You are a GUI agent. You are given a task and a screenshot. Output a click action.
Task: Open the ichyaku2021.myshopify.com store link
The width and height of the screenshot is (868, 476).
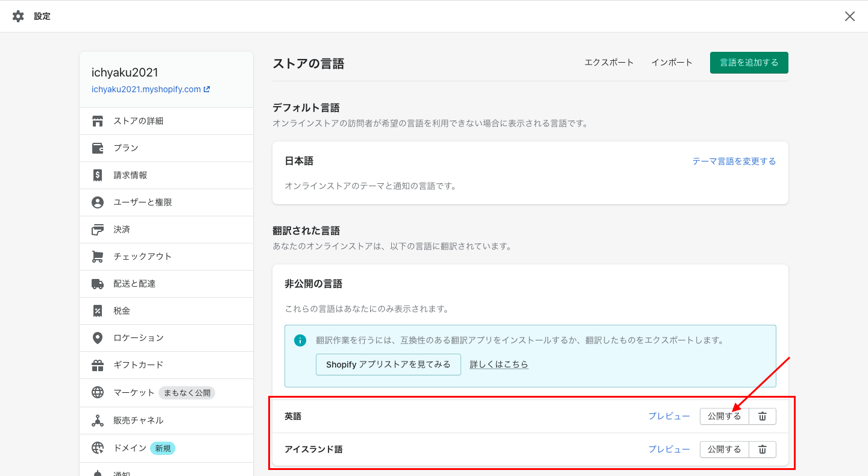coord(151,89)
